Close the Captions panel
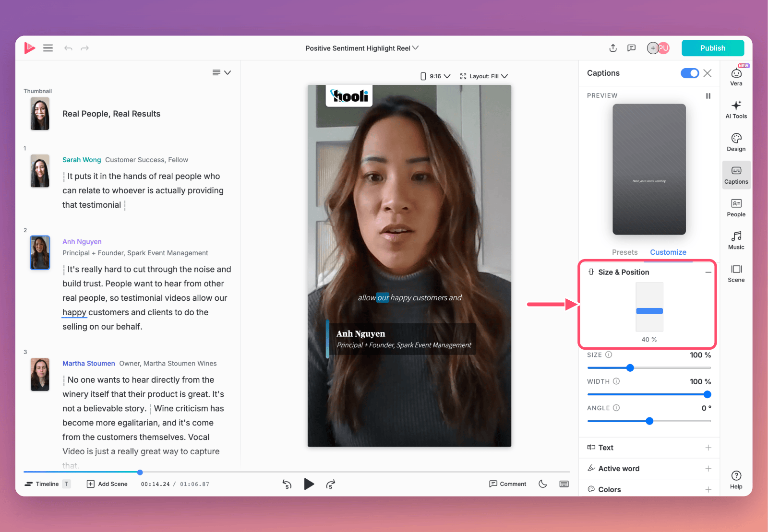 tap(708, 73)
